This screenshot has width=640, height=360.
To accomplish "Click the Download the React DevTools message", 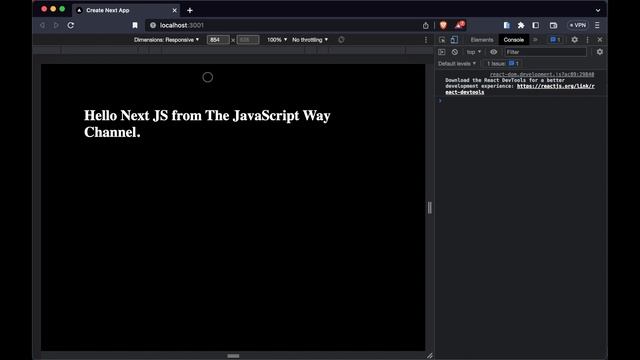I will 520,86.
